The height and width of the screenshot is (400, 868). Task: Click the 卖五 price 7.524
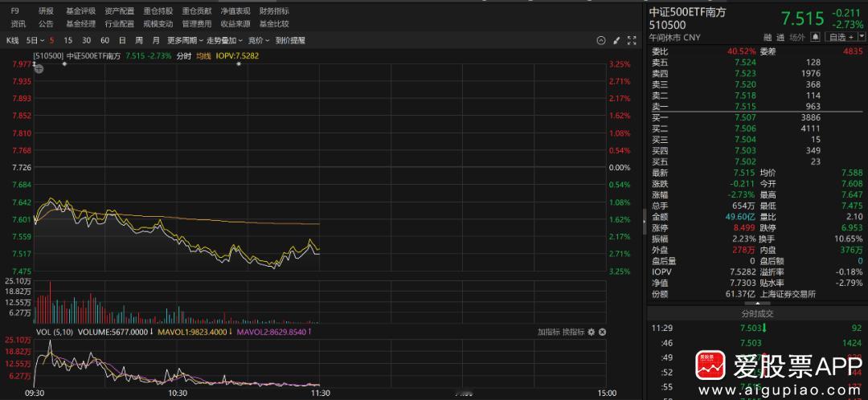coord(744,62)
